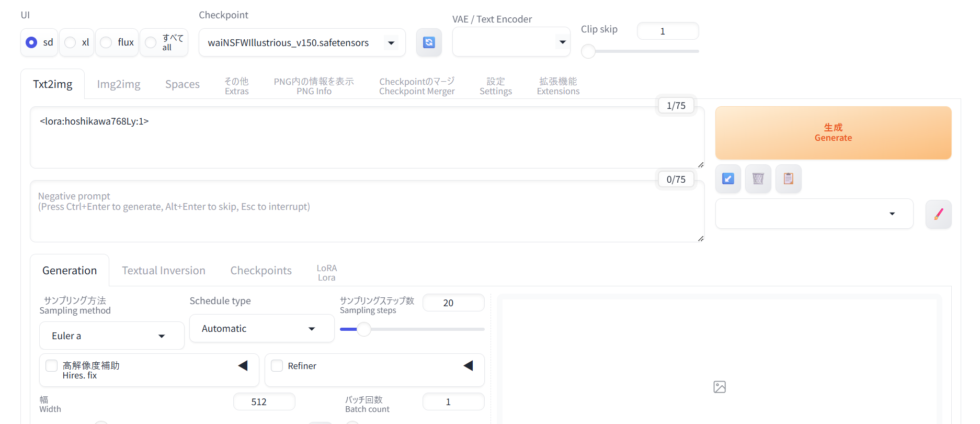Image resolution: width=980 pixels, height=424 pixels.
Task: Expand the Refiner section arrow
Action: click(x=468, y=365)
